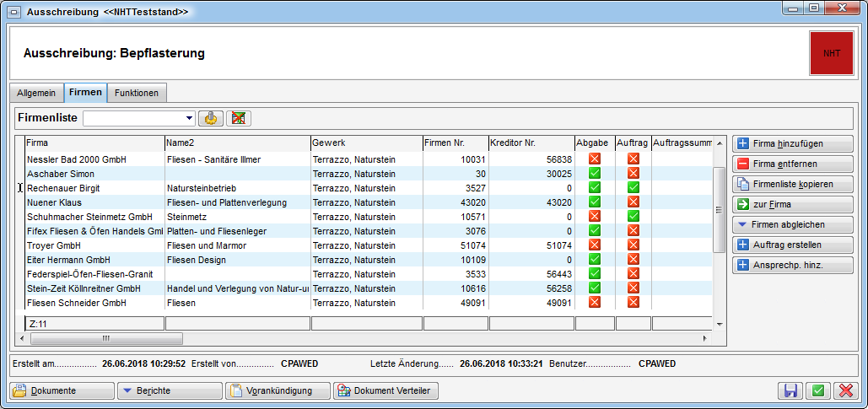Viewport: 868px width, 409px height.
Task: Click the Abgabe column header
Action: 595,143
